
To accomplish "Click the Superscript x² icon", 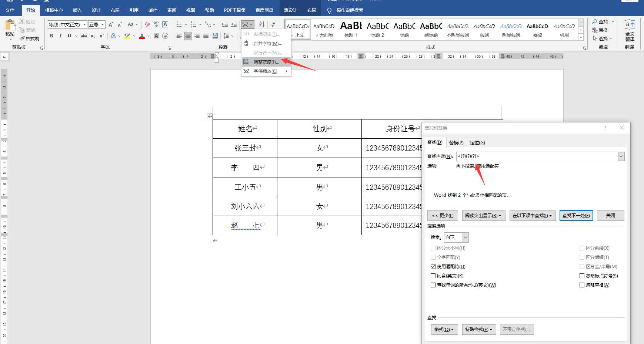I will pos(102,36).
